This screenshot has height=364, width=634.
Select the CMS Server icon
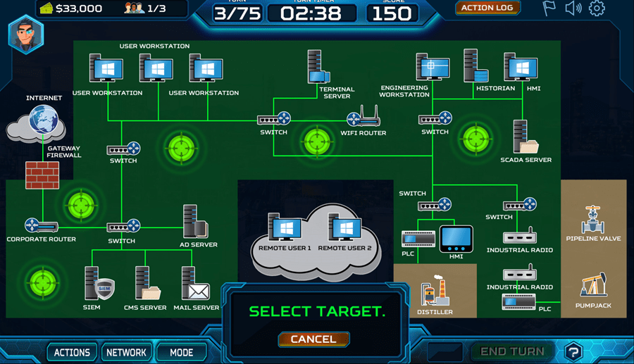148,283
